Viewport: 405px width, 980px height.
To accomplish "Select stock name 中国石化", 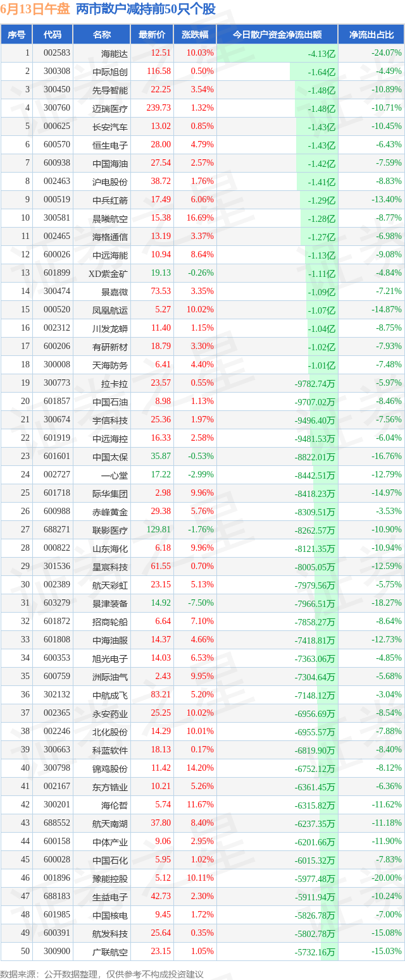I will pyautogui.click(x=110, y=860).
